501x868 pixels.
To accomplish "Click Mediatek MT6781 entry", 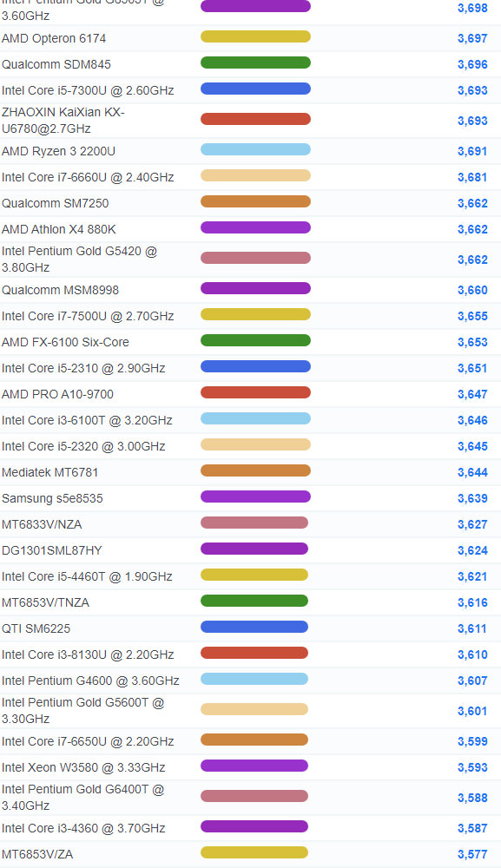I will pos(49,472).
